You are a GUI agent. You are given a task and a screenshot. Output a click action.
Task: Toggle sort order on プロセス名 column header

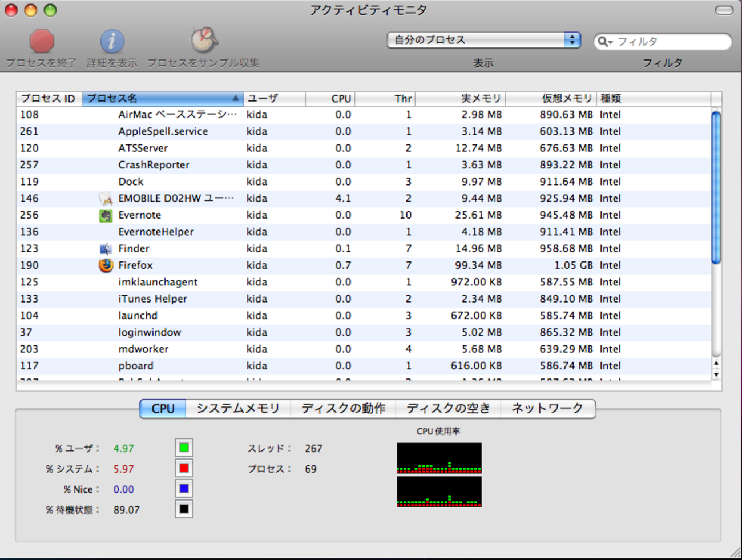pos(163,99)
